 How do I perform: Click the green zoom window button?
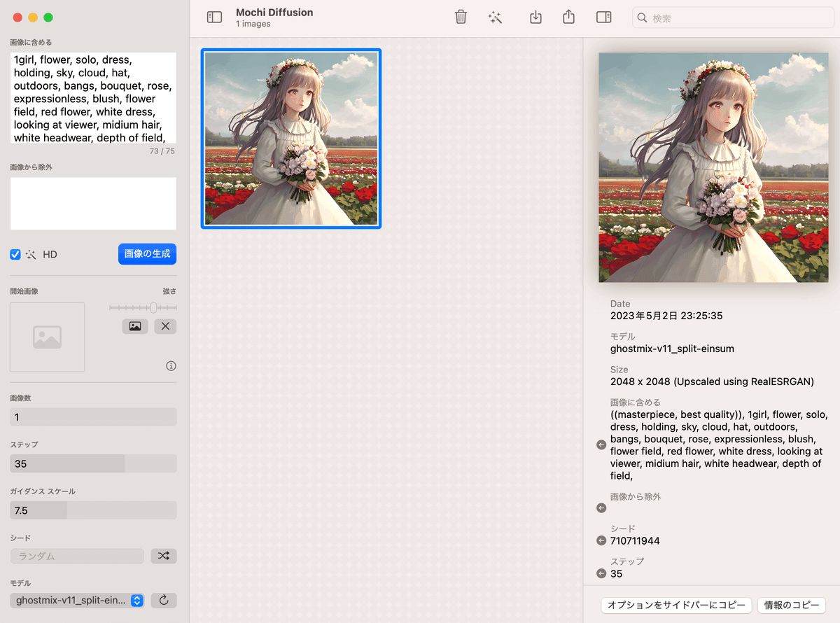pos(48,17)
